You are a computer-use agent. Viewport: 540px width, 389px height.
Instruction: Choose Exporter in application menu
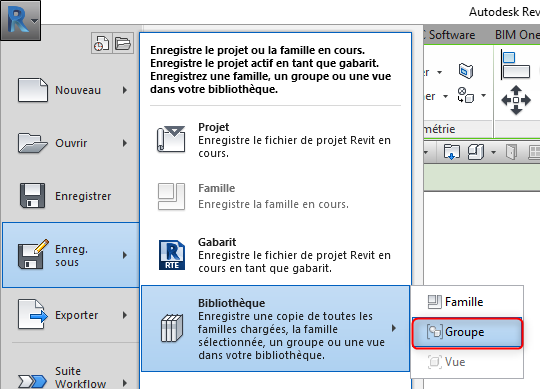pyautogui.click(x=71, y=315)
